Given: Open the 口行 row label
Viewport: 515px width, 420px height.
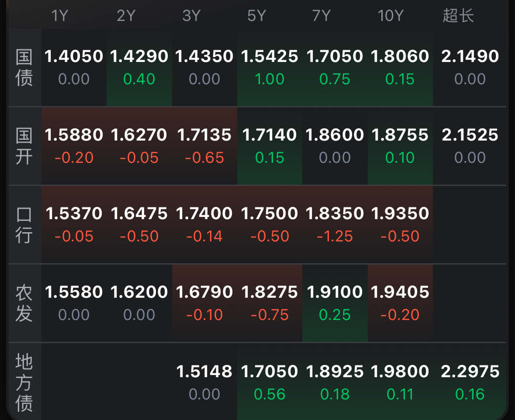Looking at the screenshot, I should [24, 225].
